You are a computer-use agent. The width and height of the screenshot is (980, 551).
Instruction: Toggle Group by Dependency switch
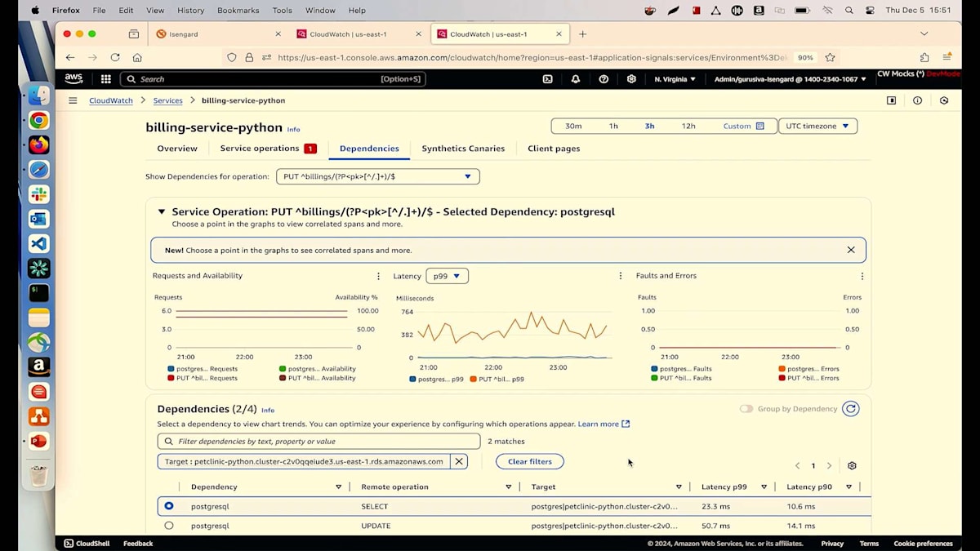(746, 409)
